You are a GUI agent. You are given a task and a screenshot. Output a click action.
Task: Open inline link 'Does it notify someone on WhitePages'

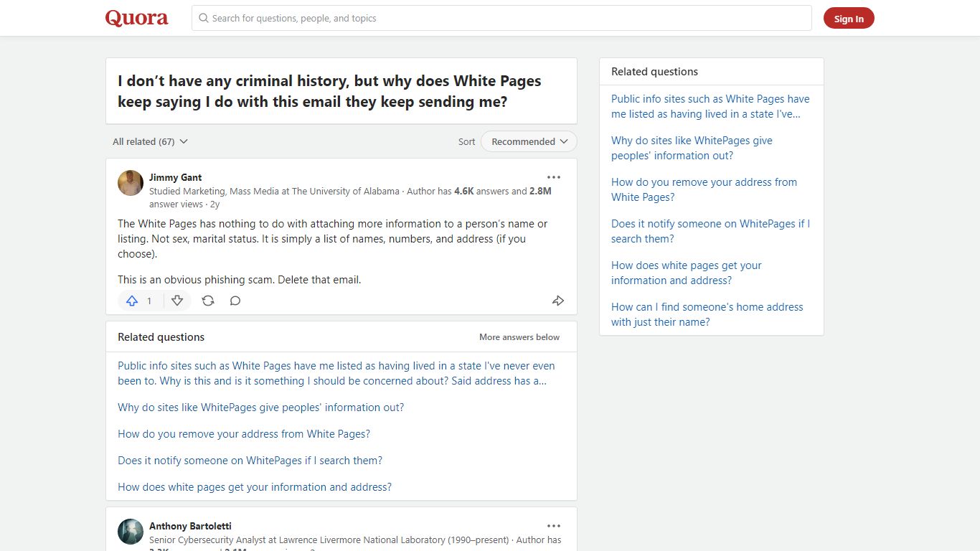(x=250, y=461)
